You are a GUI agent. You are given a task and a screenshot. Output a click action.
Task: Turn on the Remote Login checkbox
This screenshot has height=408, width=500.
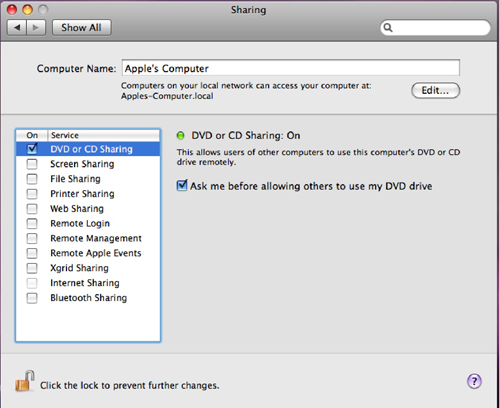click(x=32, y=223)
